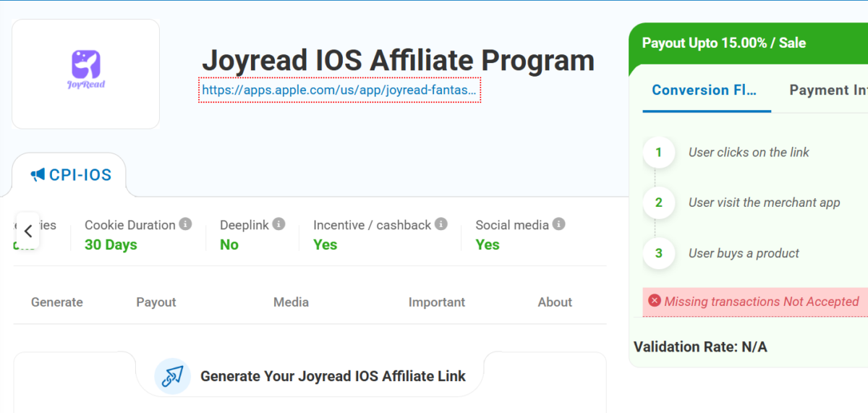Click the Cookie Duration info icon

[186, 224]
